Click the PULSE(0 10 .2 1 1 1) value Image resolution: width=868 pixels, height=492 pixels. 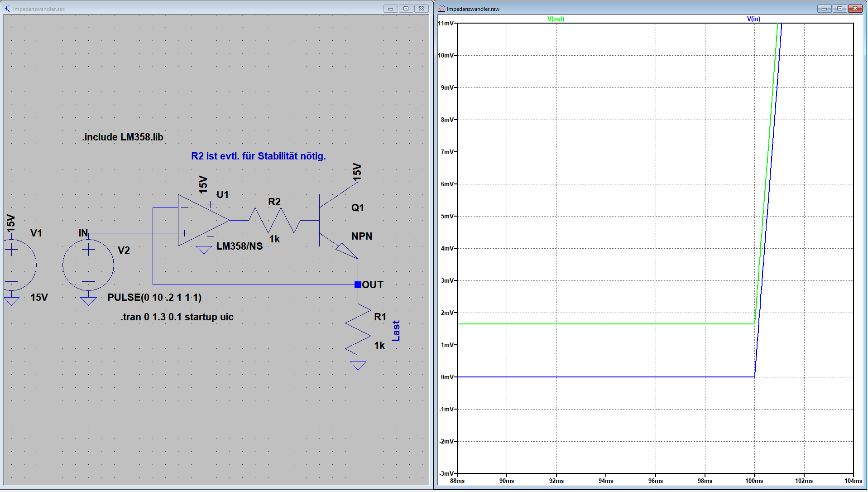tap(154, 298)
